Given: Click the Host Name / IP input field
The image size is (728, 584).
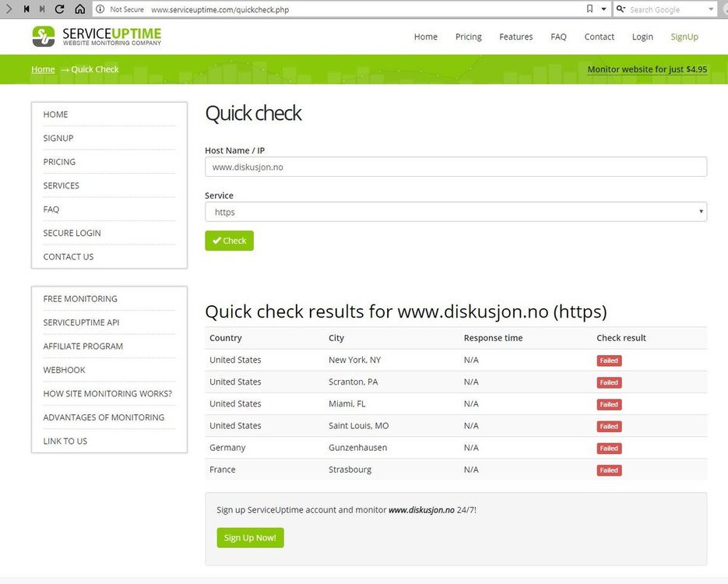Looking at the screenshot, I should (x=456, y=167).
